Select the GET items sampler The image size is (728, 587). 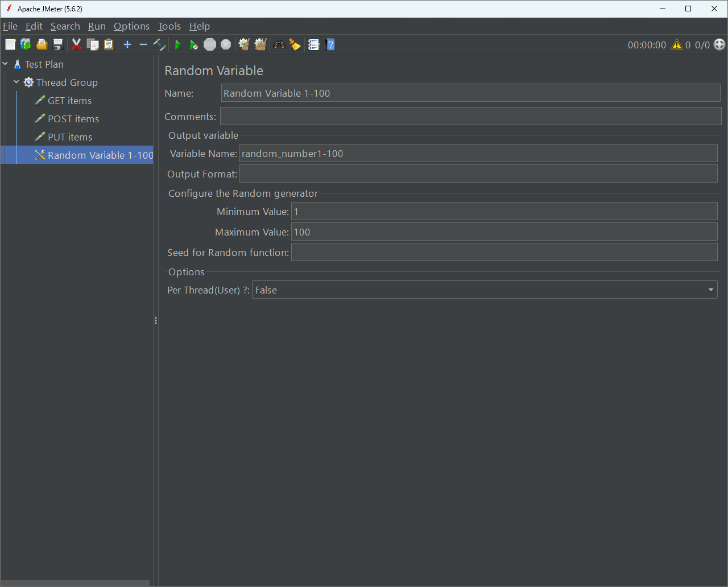coord(69,101)
